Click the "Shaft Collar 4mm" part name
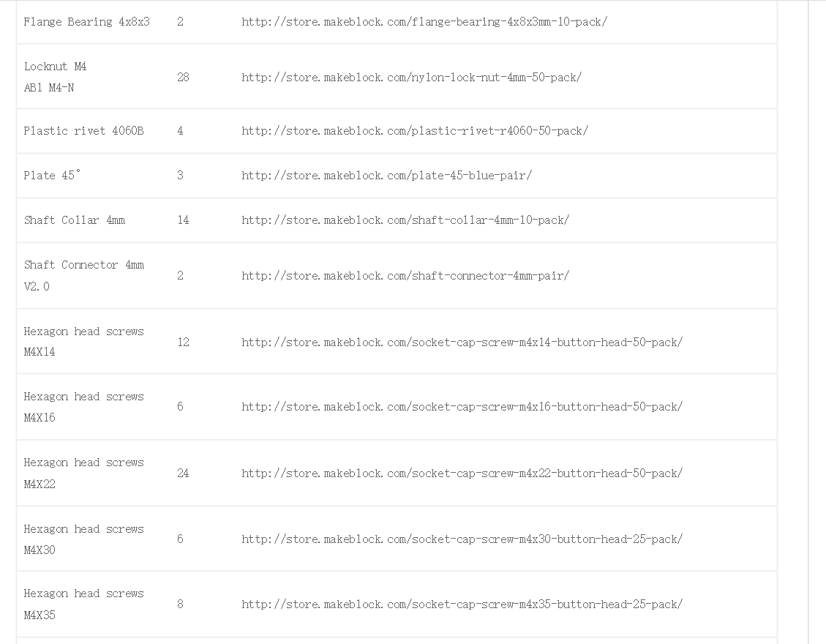Image resolution: width=826 pixels, height=644 pixels. 74,220
